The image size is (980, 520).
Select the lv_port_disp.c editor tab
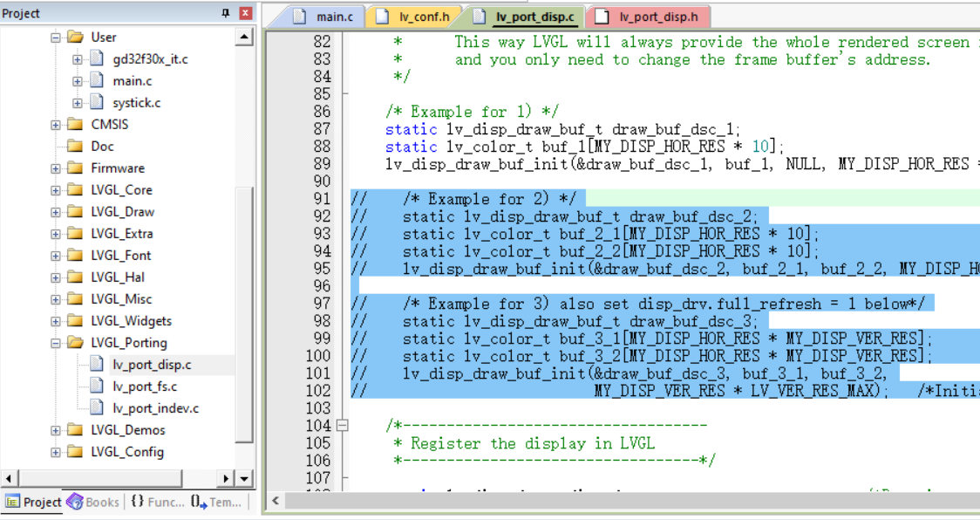[x=527, y=17]
